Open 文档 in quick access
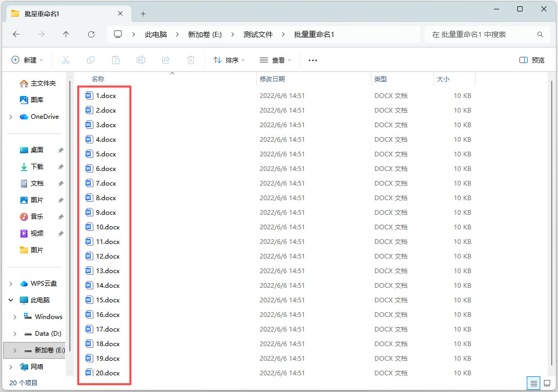Image resolution: width=558 pixels, height=392 pixels. tap(32, 183)
